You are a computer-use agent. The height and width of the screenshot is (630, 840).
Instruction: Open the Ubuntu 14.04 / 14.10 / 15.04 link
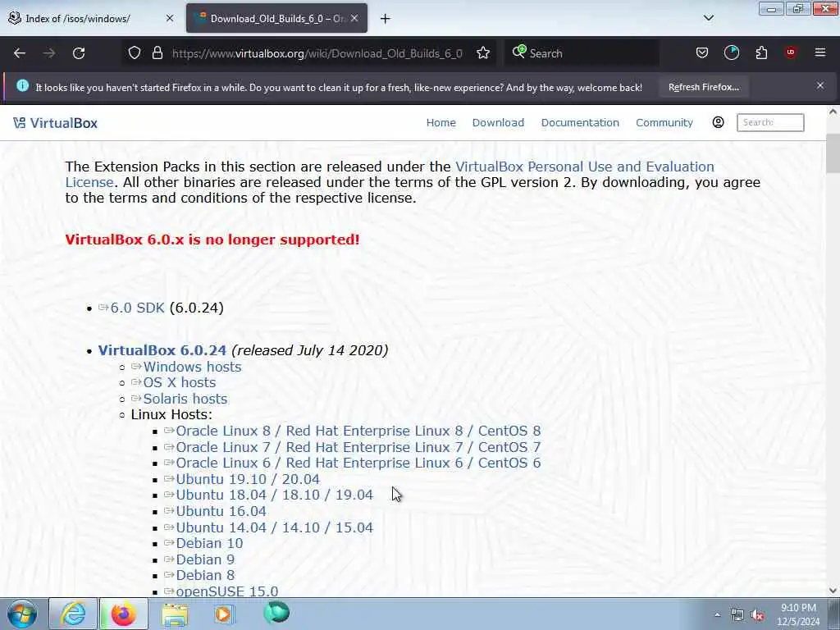(x=274, y=527)
